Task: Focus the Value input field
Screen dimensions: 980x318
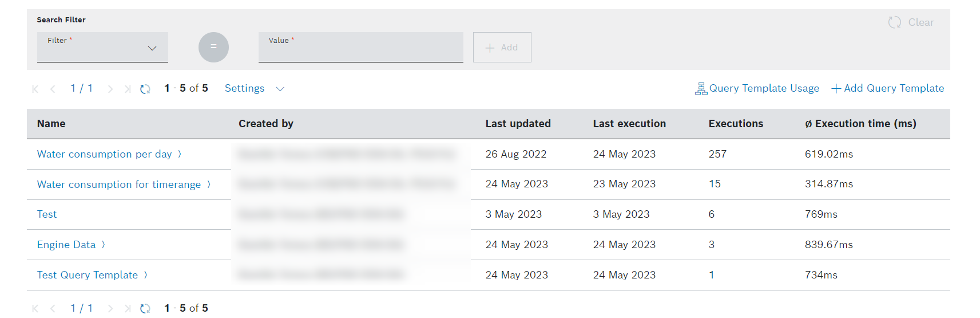Action: (360, 48)
